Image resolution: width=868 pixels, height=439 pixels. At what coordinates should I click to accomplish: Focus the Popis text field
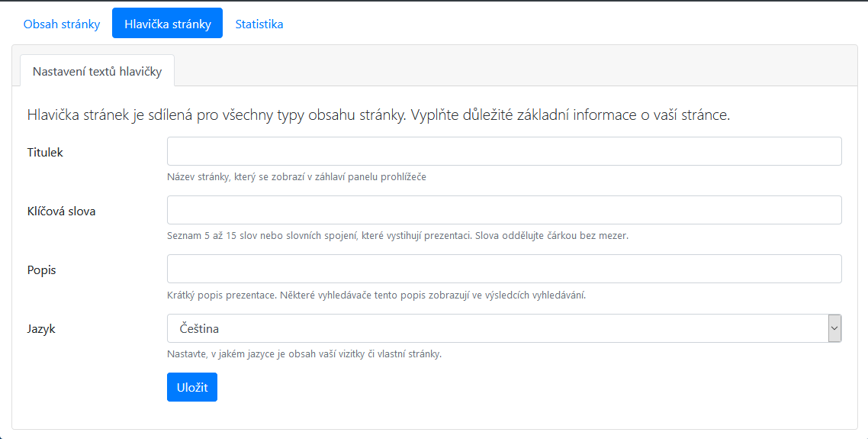click(503, 269)
